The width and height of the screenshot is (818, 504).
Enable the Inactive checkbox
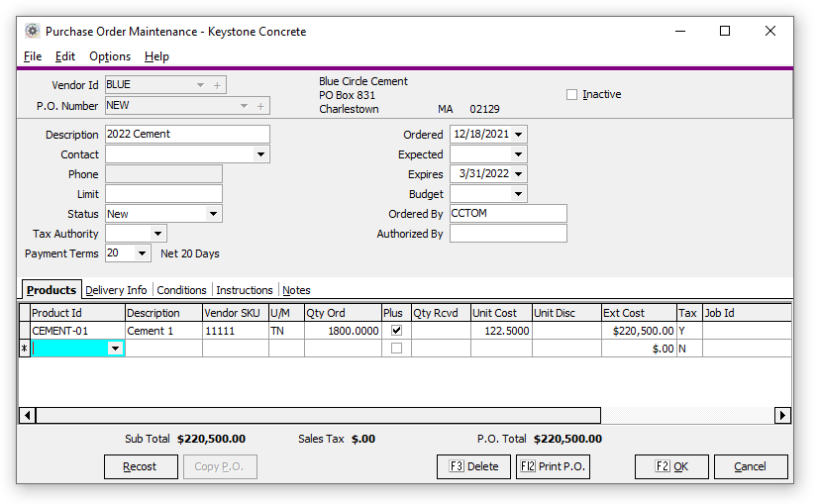point(571,95)
